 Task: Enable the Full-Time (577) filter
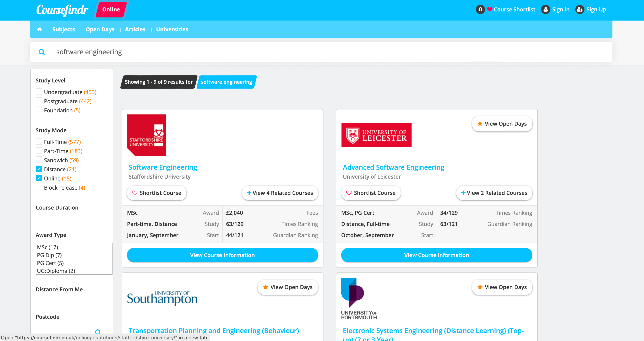pos(39,141)
